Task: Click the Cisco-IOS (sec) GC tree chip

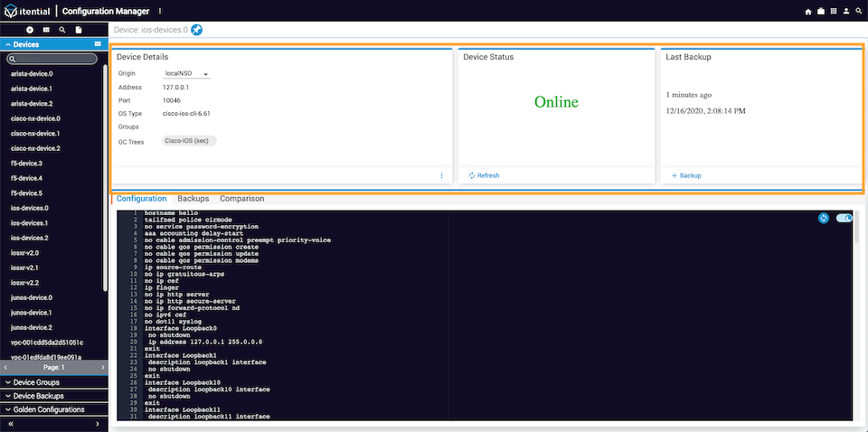Action: 189,141
